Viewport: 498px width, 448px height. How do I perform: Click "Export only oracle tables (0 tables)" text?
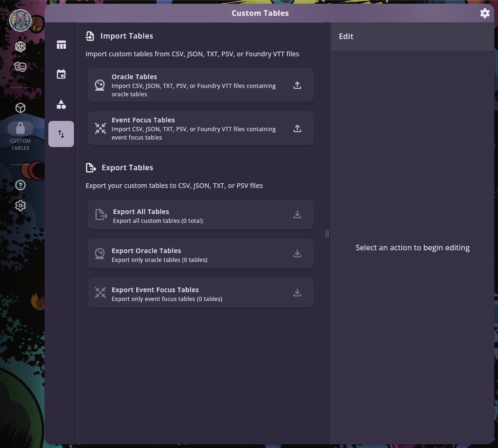click(x=159, y=260)
